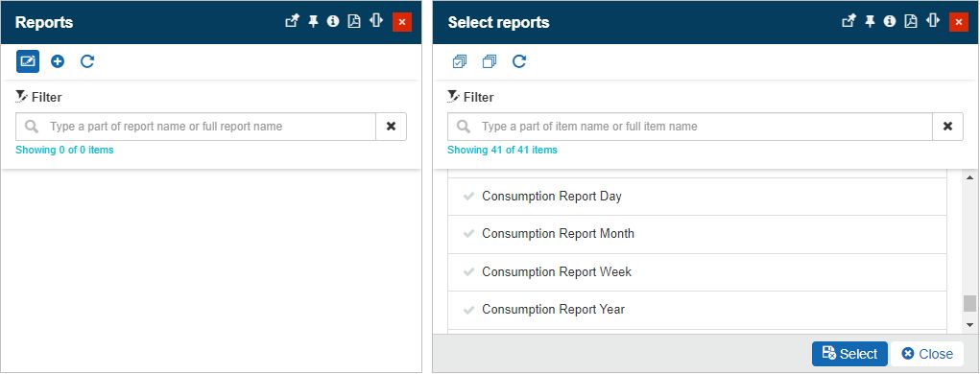Click the Close button at bottom
The height and width of the screenshot is (374, 980).
(927, 354)
